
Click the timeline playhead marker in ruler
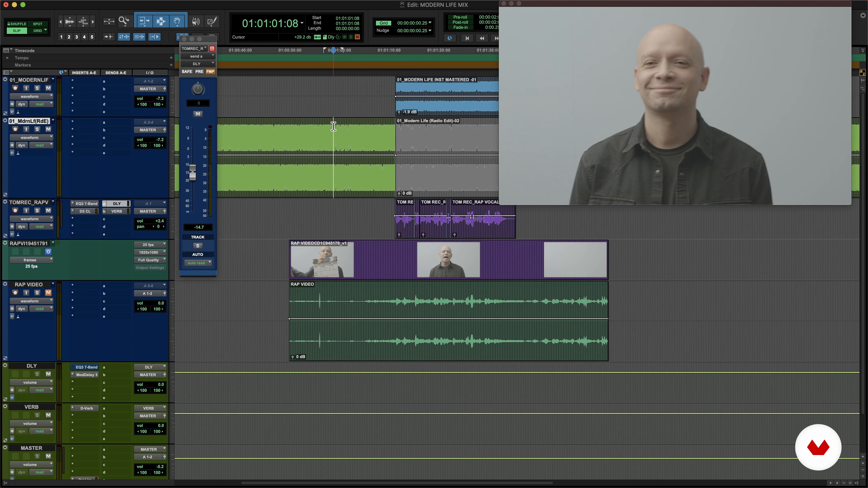(x=333, y=50)
